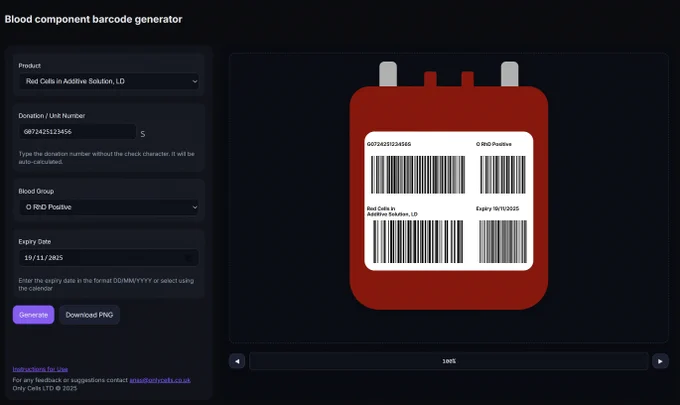Click the 100% zoom bar
Image resolution: width=680 pixels, height=405 pixels.
click(x=449, y=361)
